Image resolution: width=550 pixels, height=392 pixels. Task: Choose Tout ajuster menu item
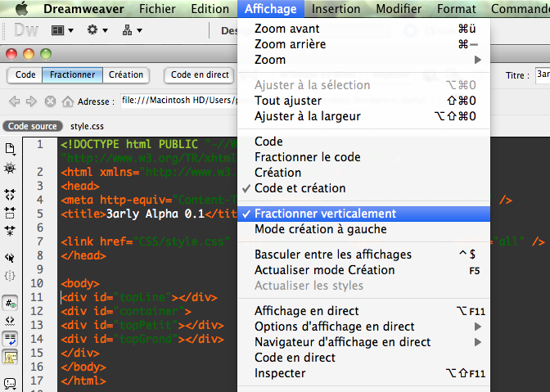click(x=363, y=101)
